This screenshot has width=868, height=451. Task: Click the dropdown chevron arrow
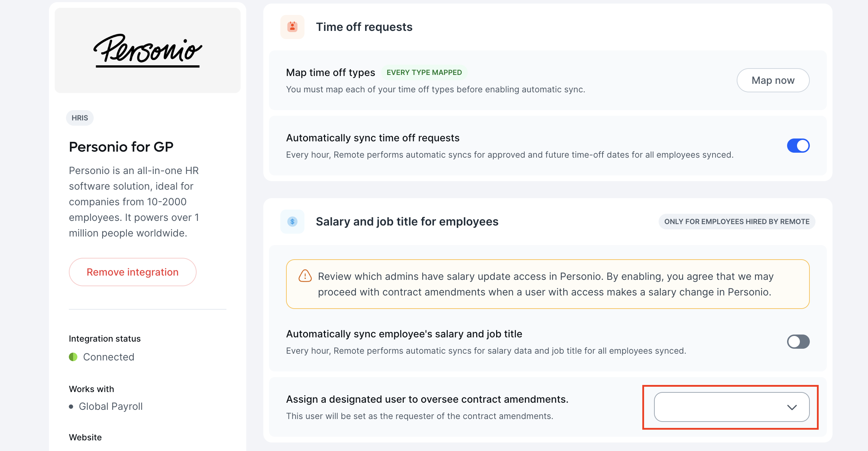pyautogui.click(x=792, y=407)
